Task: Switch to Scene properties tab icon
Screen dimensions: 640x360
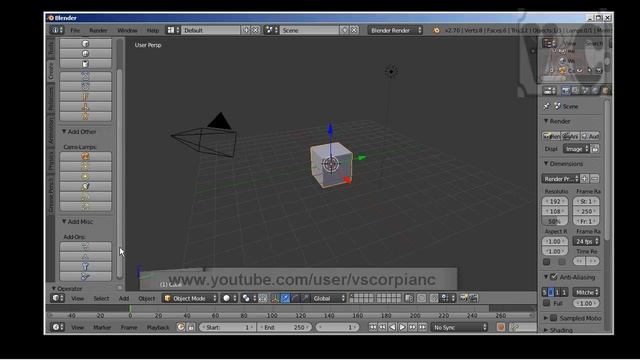Action: [x=585, y=91]
